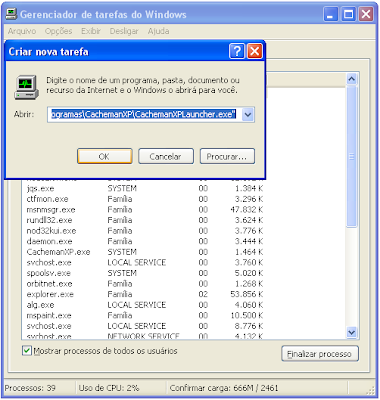Select the CachemanXP.exe process row
380x400 pixels.
point(145,252)
